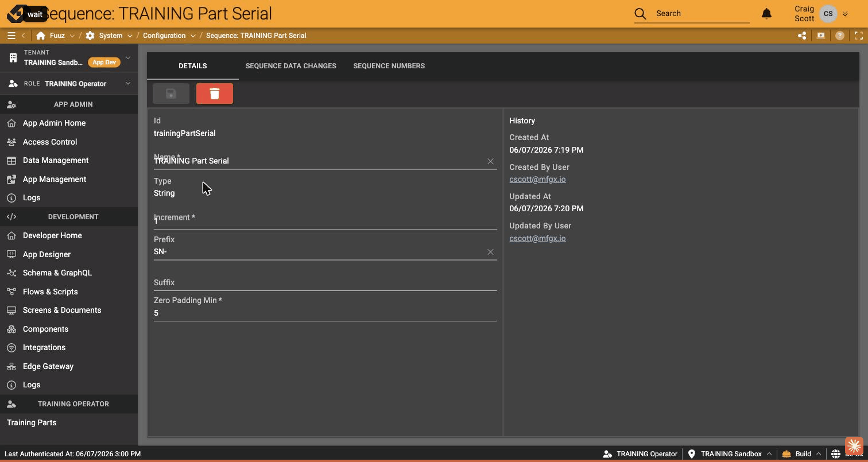Viewport: 868px width, 462px height.
Task: Open the Craig Scott user menu arrow
Action: coord(845,14)
